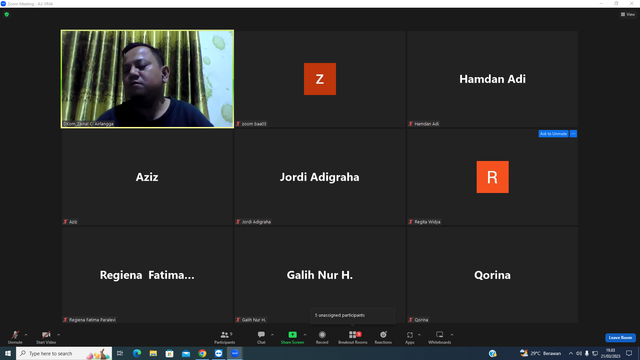Open Mail app from taskbar
The width and height of the screenshot is (640, 360).
[186, 353]
